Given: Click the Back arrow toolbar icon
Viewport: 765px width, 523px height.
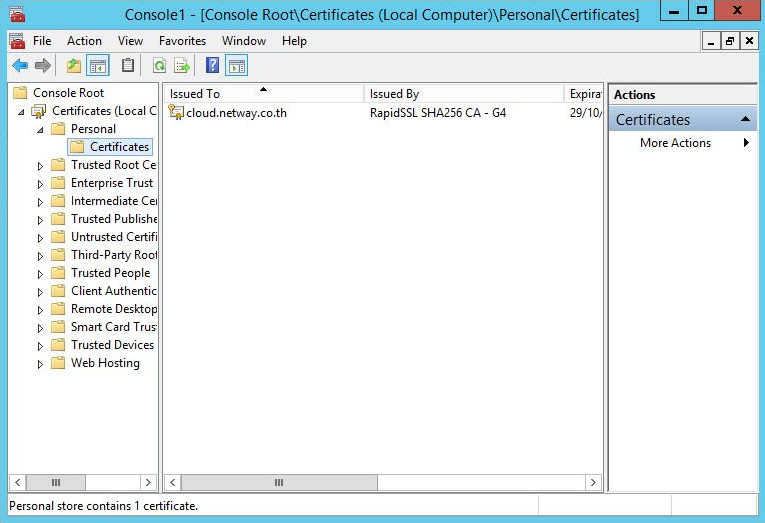Looking at the screenshot, I should (19, 66).
